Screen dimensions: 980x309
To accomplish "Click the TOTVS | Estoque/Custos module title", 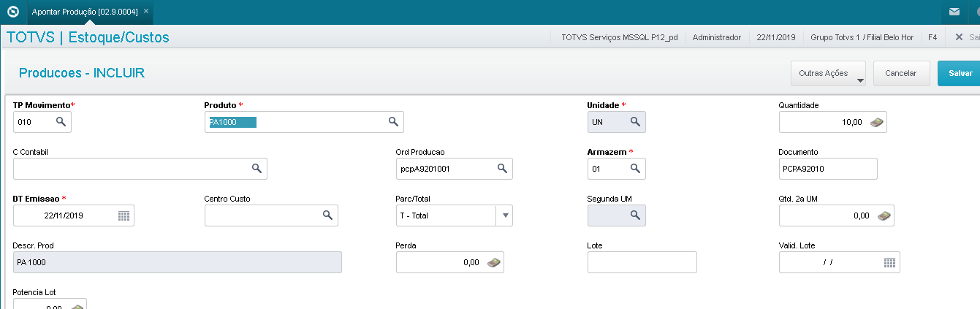I will [x=88, y=37].
